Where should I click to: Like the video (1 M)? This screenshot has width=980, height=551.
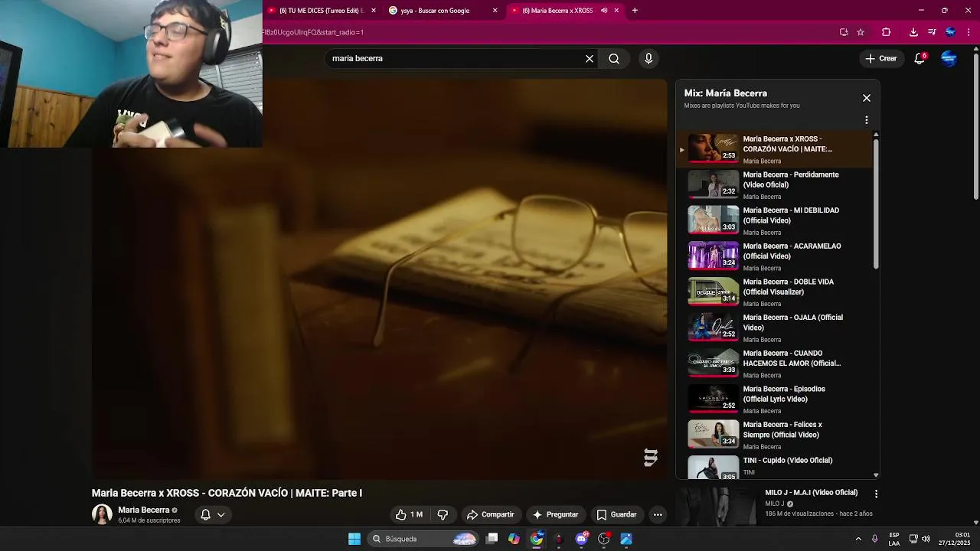pyautogui.click(x=409, y=514)
